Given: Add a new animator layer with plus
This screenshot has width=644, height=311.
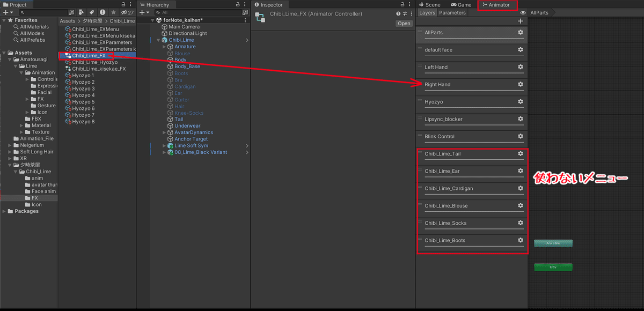Looking at the screenshot, I should pos(521,21).
